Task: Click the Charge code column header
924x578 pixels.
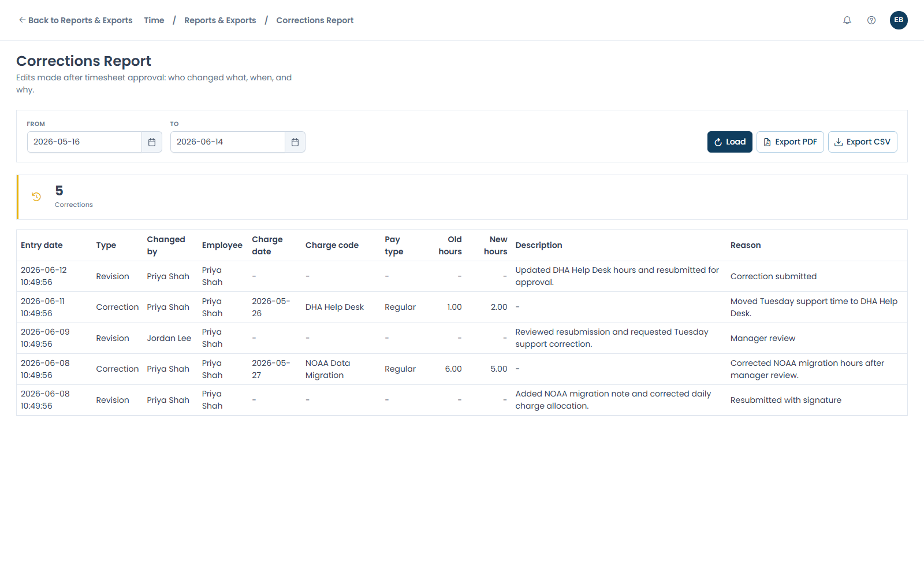Action: [332, 245]
